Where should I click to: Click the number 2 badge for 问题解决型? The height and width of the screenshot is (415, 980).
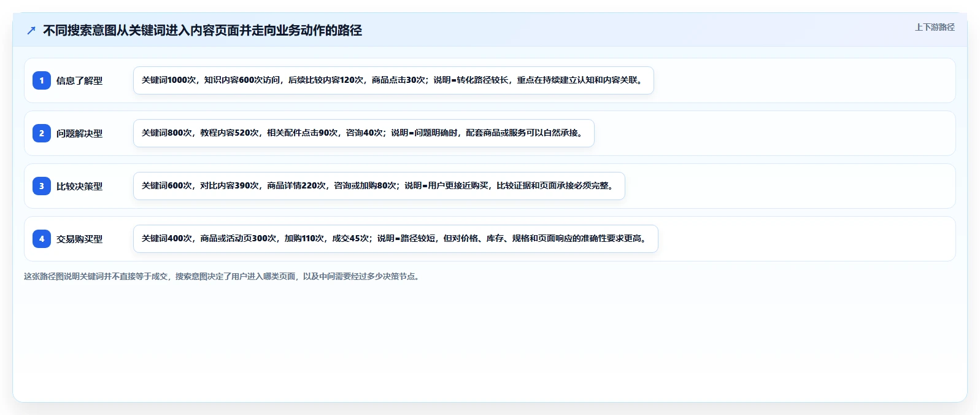click(42, 133)
